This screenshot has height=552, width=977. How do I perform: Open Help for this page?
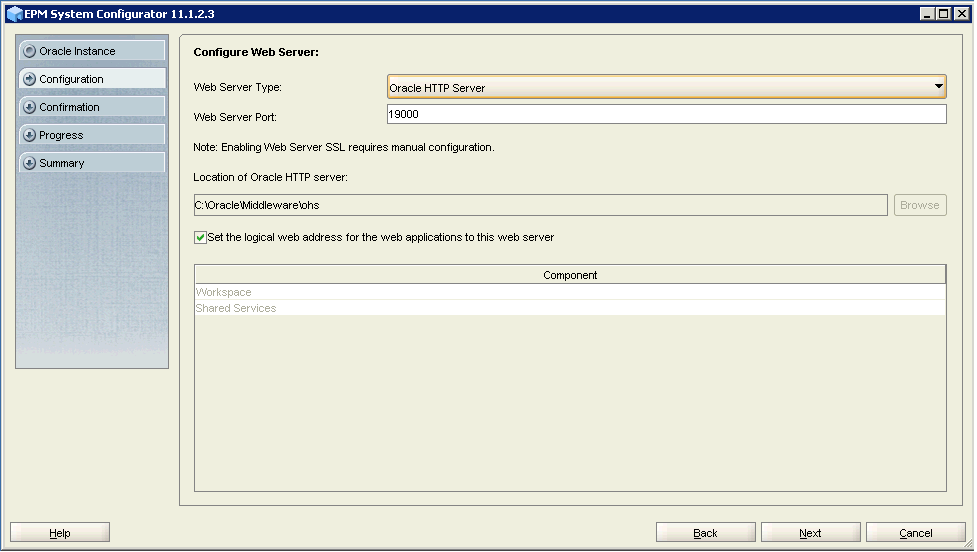[x=60, y=533]
